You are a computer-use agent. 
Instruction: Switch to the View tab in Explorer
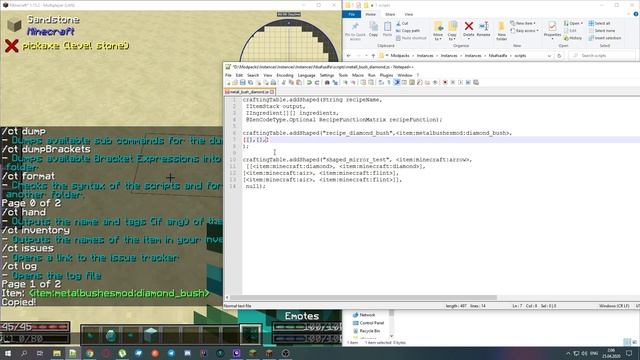[x=409, y=14]
